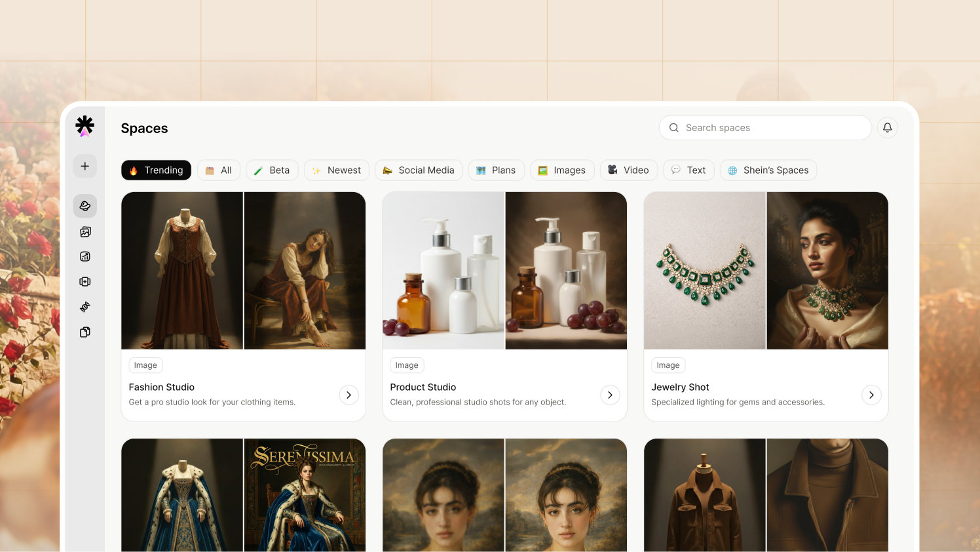Open Product Studio with its arrow button
This screenshot has height=552, width=980.
610,395
